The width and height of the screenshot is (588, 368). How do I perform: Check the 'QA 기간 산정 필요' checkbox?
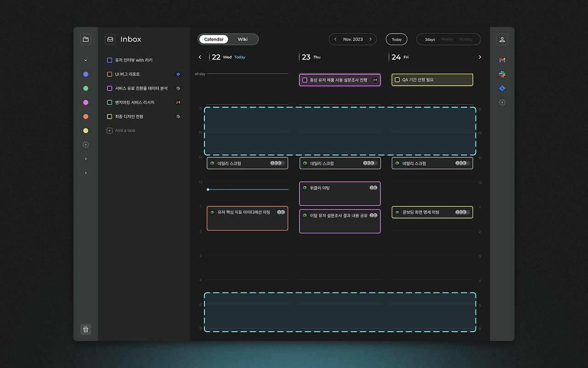point(397,80)
